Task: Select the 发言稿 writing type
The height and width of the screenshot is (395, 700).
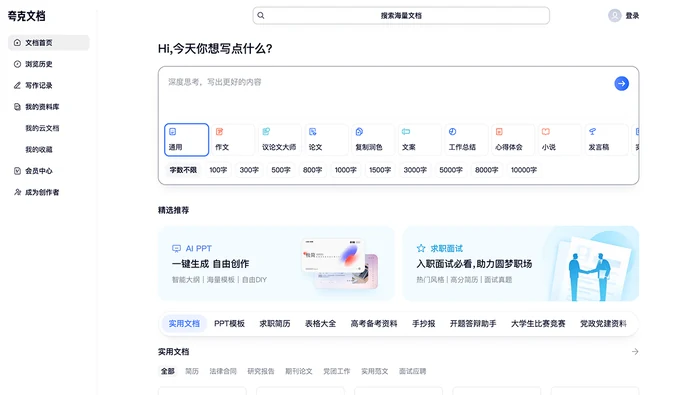Action: [x=606, y=140]
